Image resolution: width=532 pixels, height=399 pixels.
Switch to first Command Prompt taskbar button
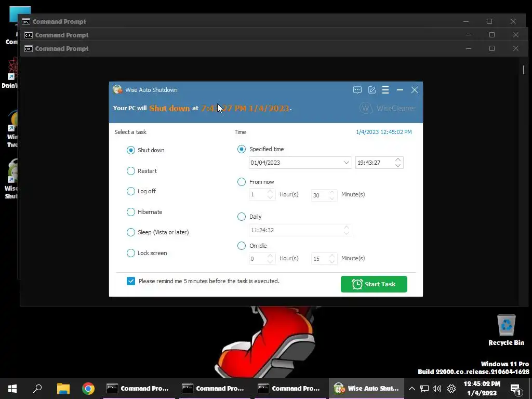139,389
